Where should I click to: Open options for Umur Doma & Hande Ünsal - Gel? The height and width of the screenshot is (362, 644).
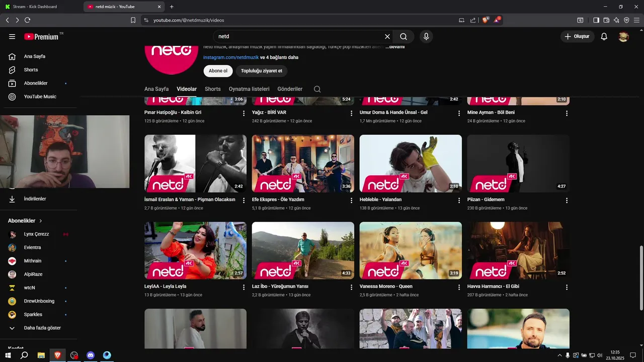(x=459, y=113)
